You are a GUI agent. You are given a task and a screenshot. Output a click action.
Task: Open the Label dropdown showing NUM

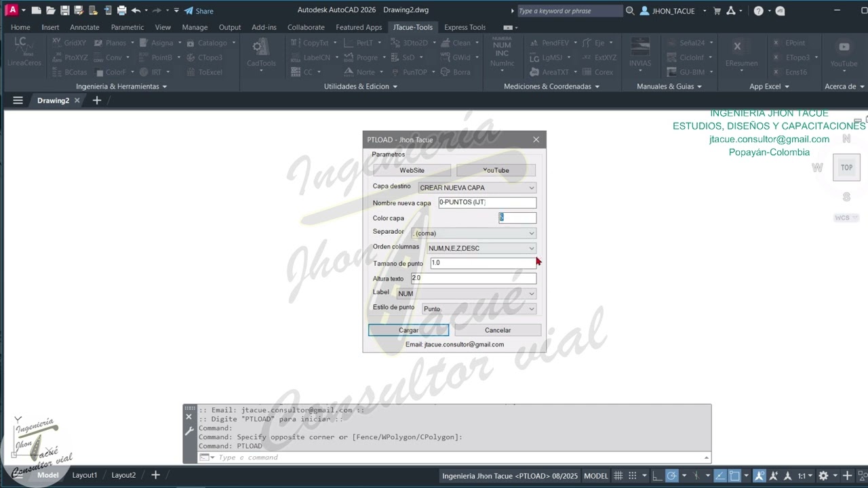pyautogui.click(x=467, y=293)
